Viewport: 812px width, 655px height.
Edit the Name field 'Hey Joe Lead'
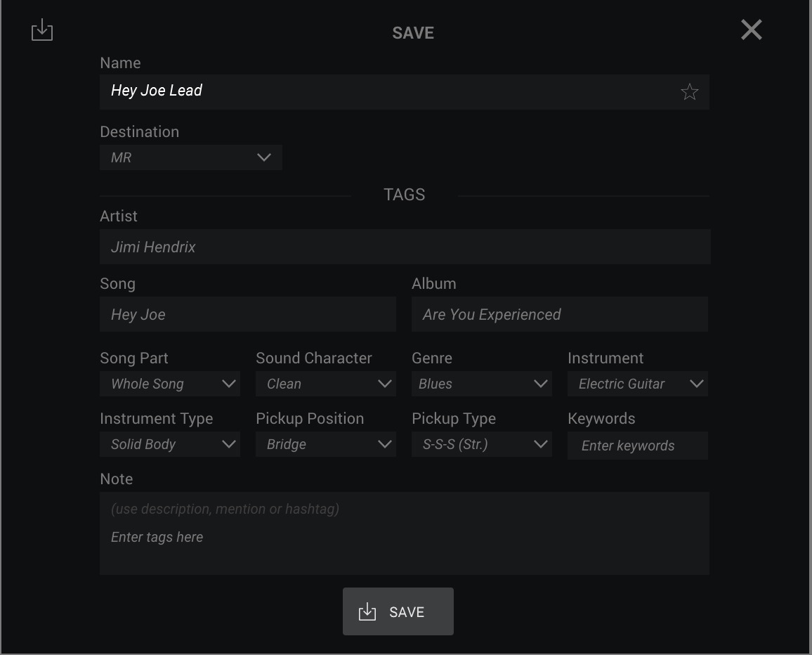pos(404,92)
